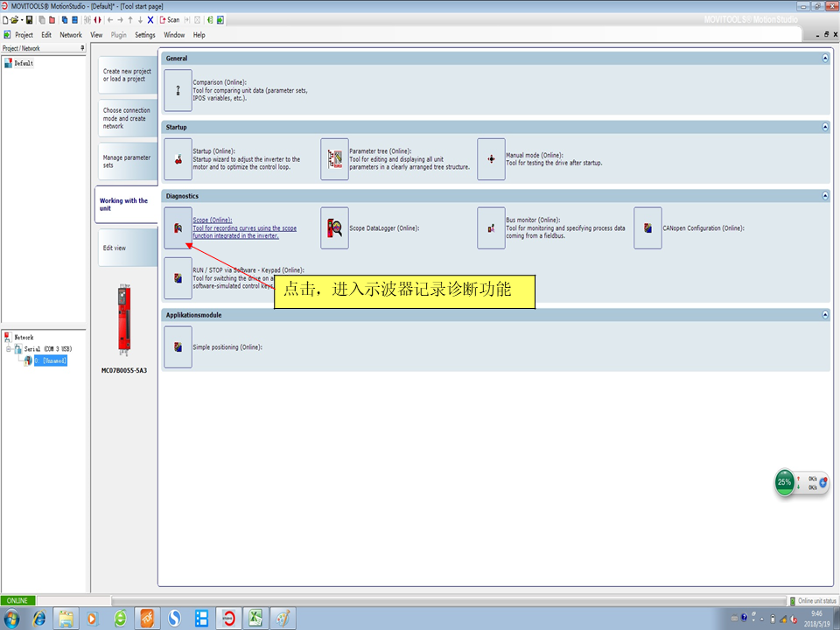
Task: Open the Network menu
Action: point(71,35)
